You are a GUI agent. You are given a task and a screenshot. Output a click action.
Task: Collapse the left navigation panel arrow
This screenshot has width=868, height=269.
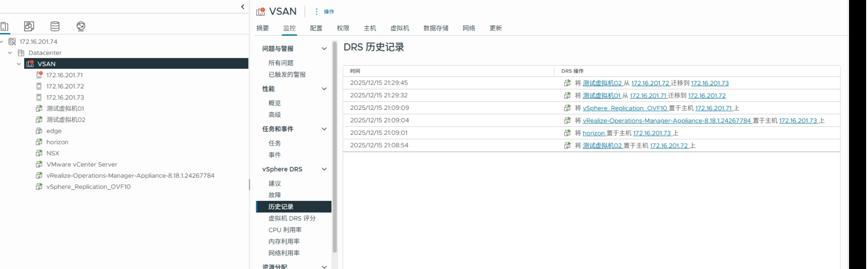pos(243,7)
